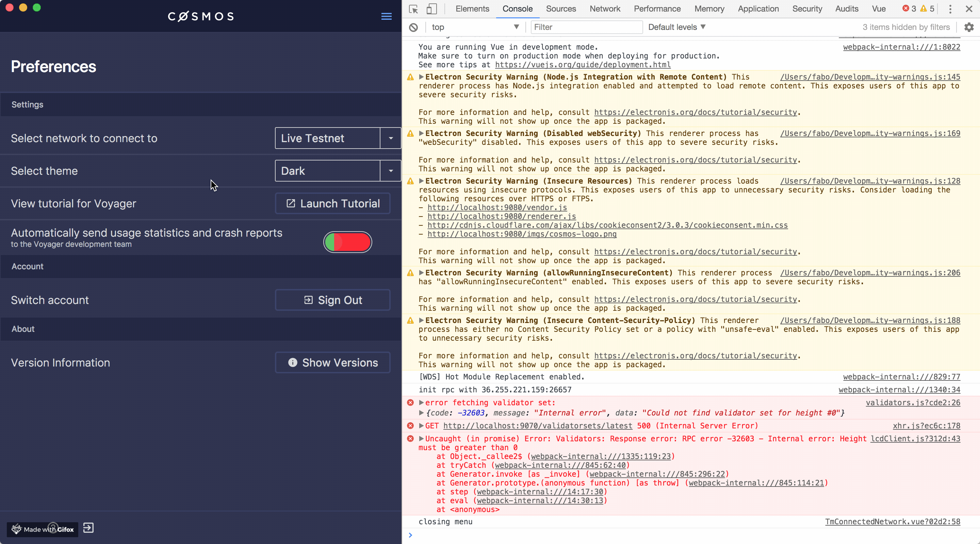Screen dimensions: 980x544
Task: Click the Launch Tutorial button
Action: click(x=332, y=203)
